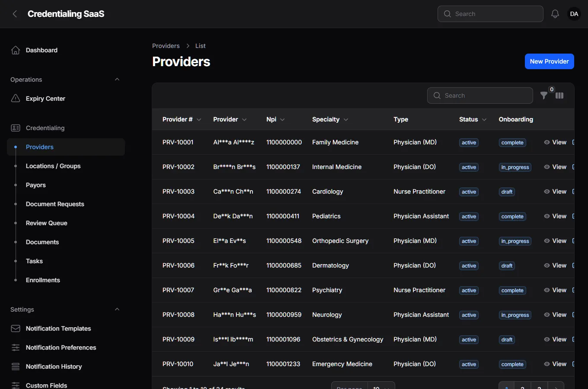Click the eye icon for PRV-10009
Viewport: 588px width, 389px height.
pyautogui.click(x=547, y=339)
